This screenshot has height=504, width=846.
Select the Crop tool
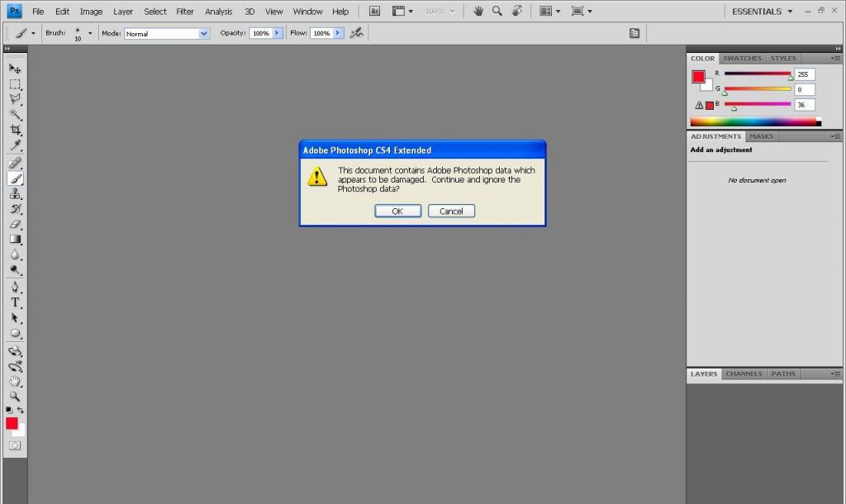click(x=15, y=130)
